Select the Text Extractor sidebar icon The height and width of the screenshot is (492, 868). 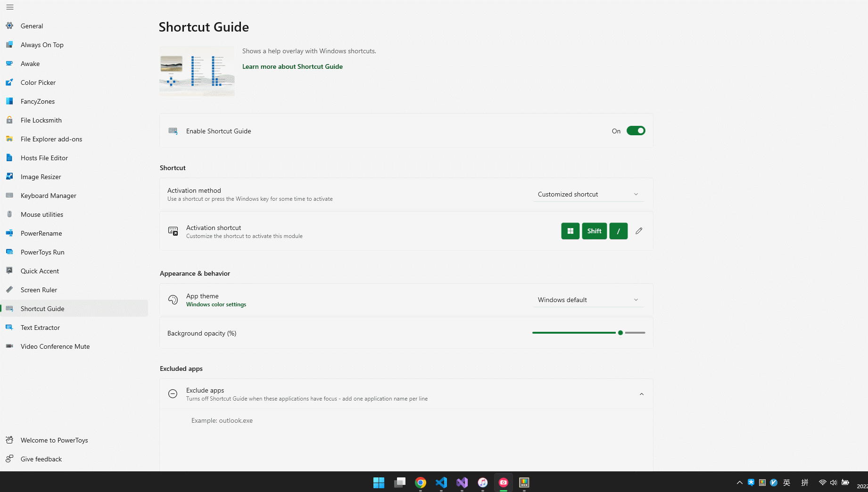point(9,328)
